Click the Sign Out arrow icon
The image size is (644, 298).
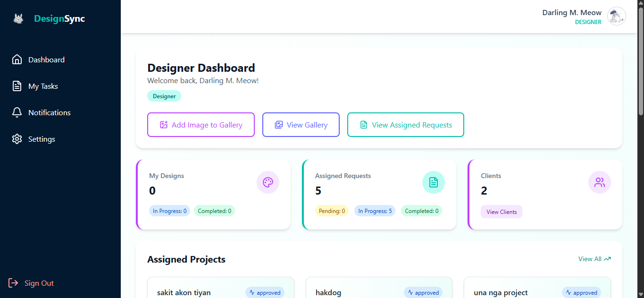coord(13,283)
